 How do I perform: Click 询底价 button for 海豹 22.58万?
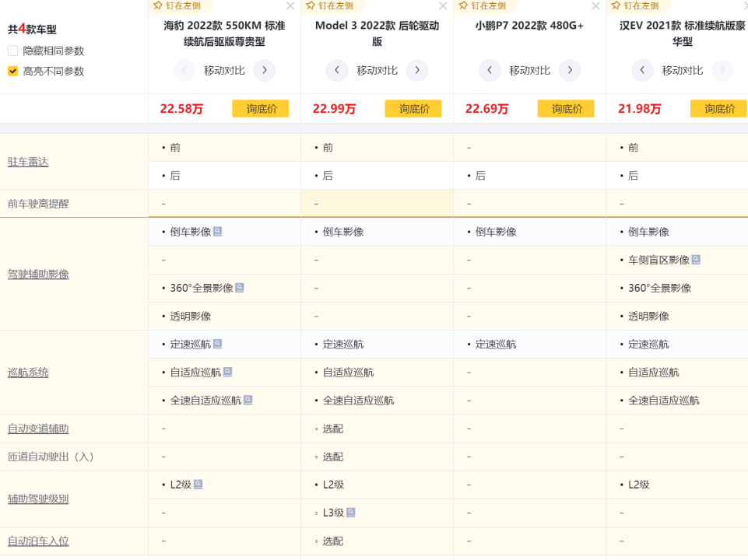(x=260, y=109)
